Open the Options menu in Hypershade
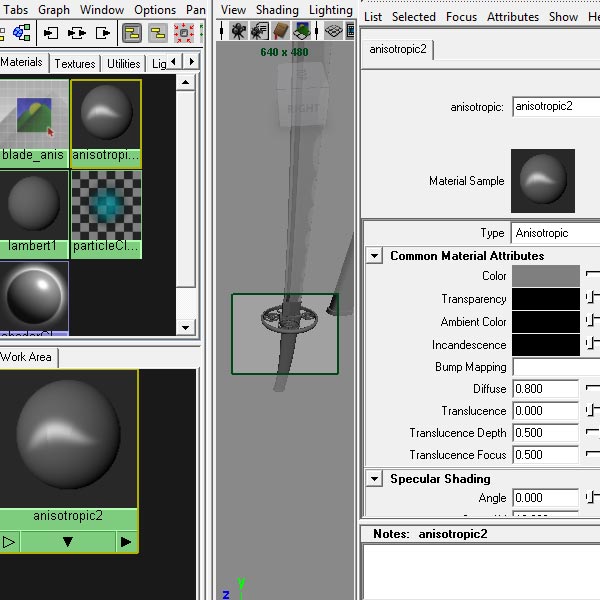Image resolution: width=600 pixels, height=600 pixels. tap(155, 10)
